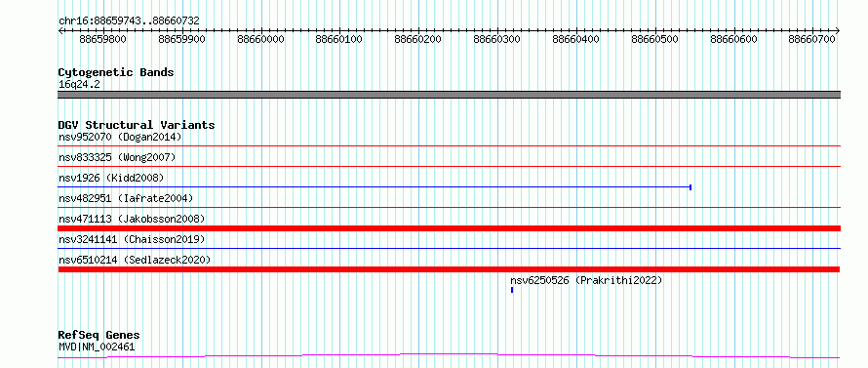The image size is (868, 368).
Task: Click ruler position 88660000
Action: 260,39
